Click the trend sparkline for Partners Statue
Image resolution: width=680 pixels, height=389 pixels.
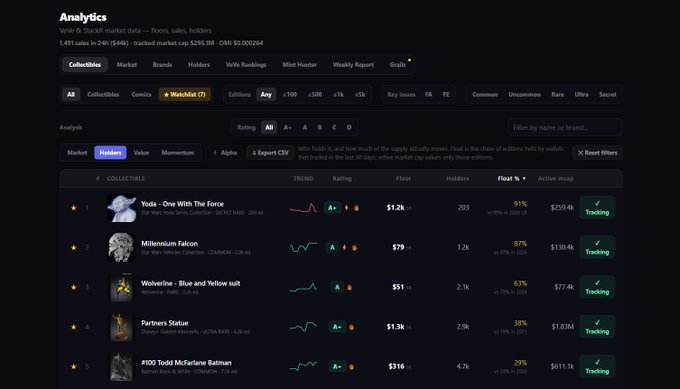[x=303, y=326]
